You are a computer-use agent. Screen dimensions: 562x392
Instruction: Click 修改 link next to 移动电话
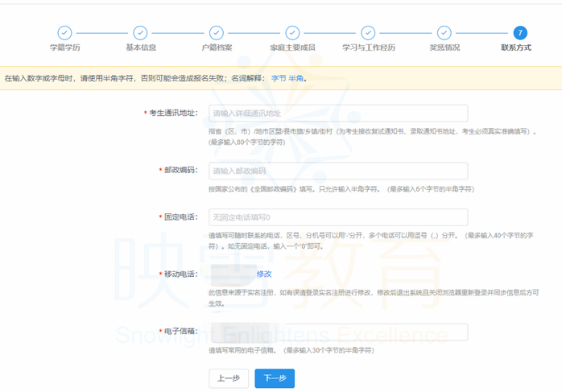264,274
